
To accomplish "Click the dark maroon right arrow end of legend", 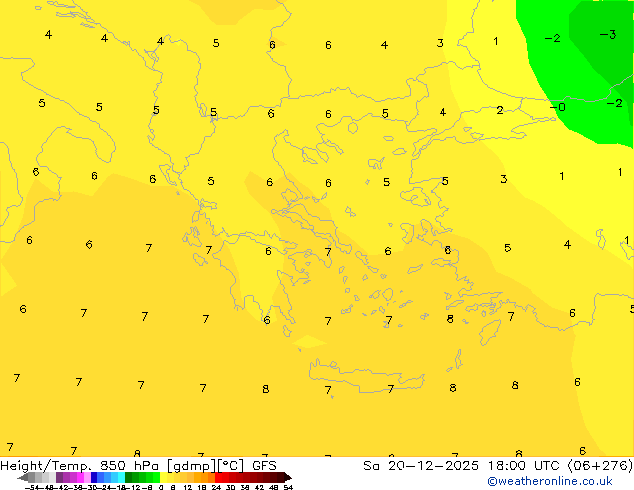I will 288,478.
